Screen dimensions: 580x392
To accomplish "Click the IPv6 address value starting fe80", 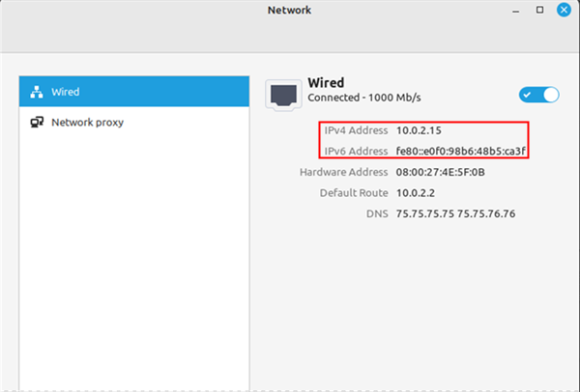I will [461, 151].
